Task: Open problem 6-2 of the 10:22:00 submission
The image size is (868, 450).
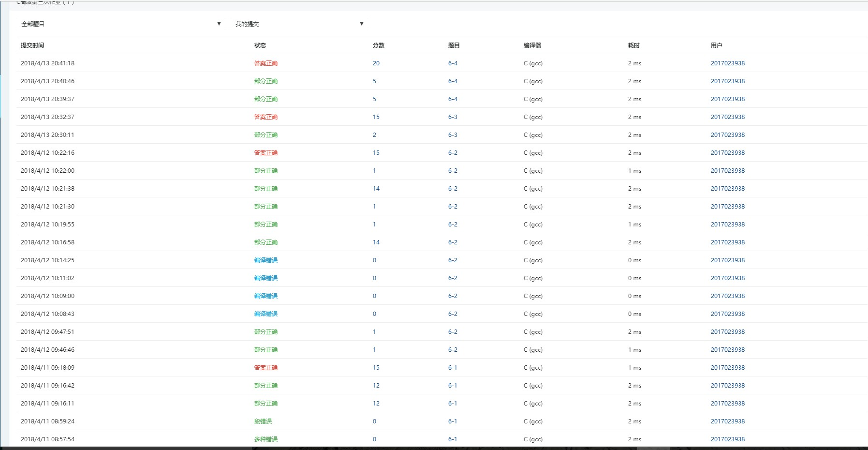Action: [x=453, y=171]
